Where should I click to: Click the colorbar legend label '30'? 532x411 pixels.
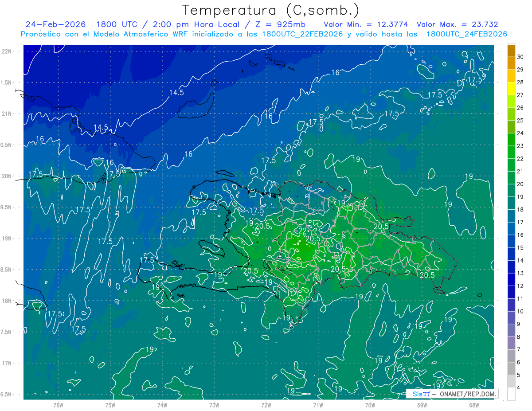click(520, 57)
